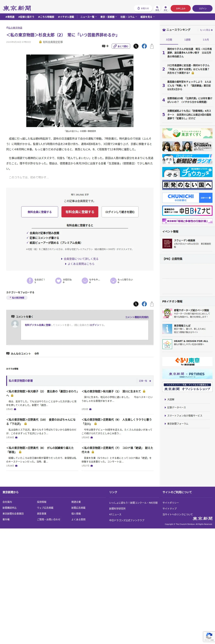Open the 記事一覧 link for 私の東京物語

pos(145,381)
